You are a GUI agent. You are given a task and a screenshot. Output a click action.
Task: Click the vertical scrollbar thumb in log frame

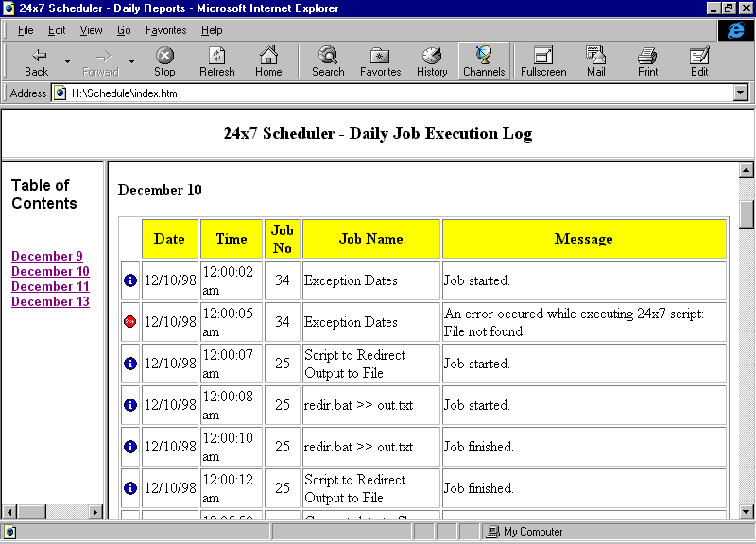746,214
